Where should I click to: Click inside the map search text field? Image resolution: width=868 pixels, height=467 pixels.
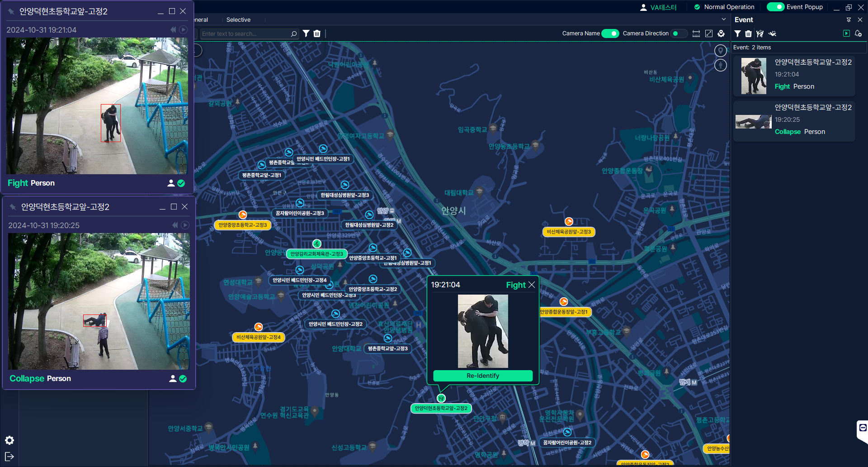pyautogui.click(x=245, y=33)
